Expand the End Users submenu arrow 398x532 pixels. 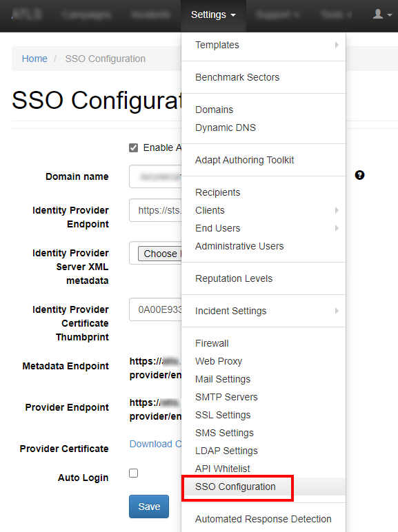click(x=337, y=228)
